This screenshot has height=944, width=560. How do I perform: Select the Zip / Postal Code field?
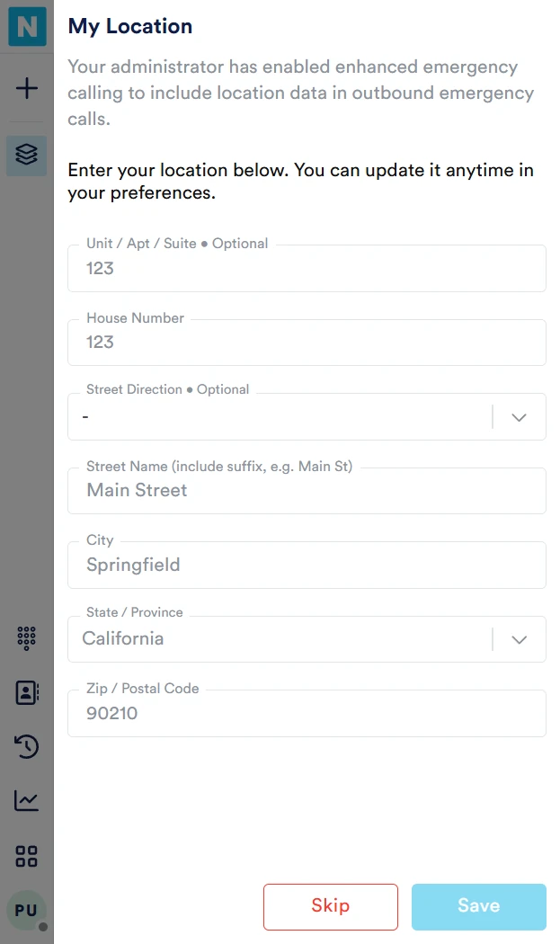point(306,714)
